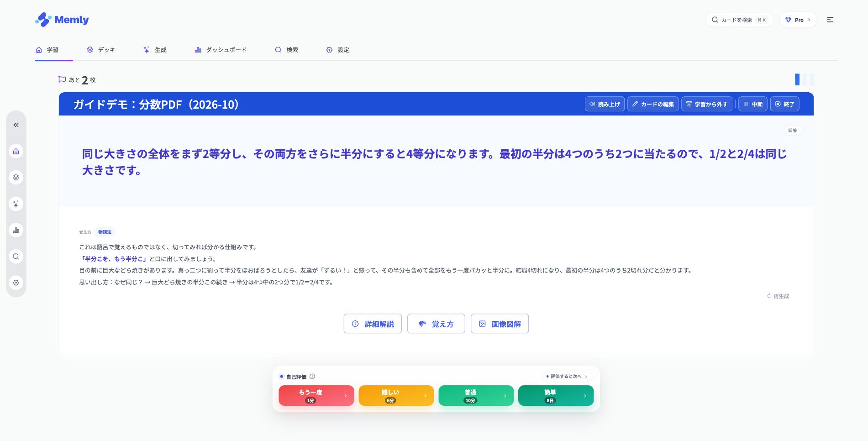Viewport: 868px width, 441px height.
Task: Open the hamburger menu icon at top right
Action: 830,20
